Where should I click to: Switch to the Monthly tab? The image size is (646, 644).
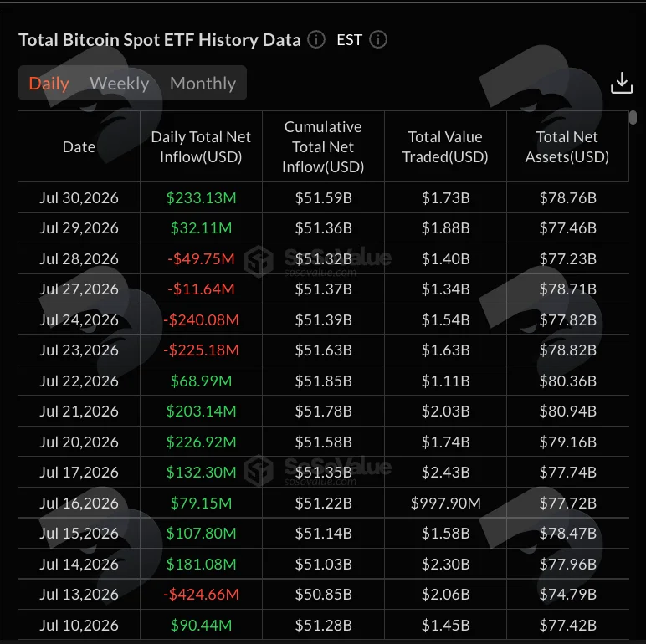point(203,83)
